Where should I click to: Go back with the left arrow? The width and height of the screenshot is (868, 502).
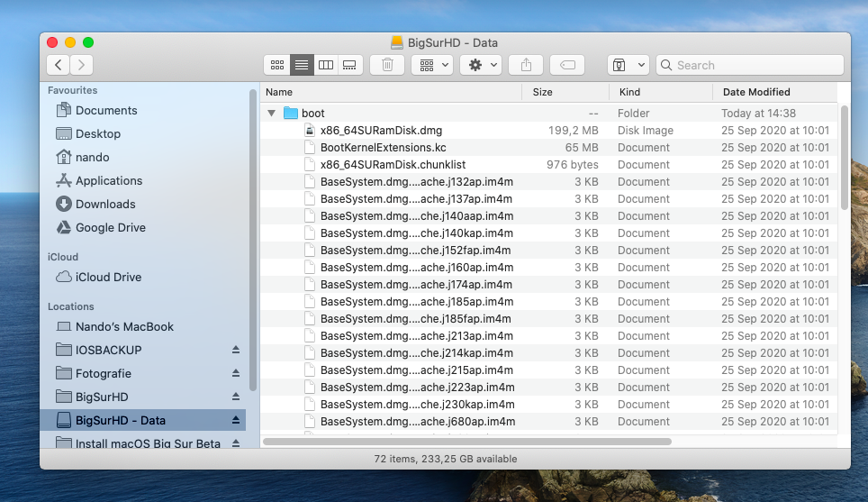(x=59, y=65)
